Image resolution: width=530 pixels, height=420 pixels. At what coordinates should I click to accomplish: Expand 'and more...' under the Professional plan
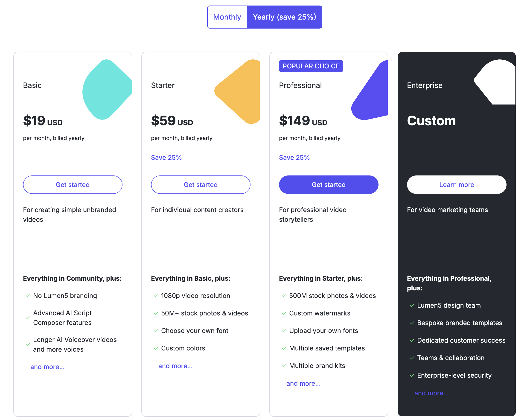(303, 383)
